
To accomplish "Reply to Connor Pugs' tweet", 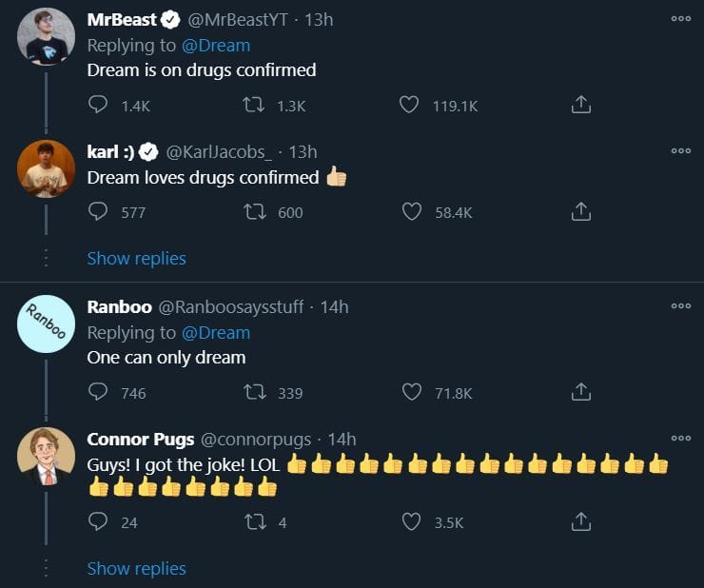I will (98, 521).
